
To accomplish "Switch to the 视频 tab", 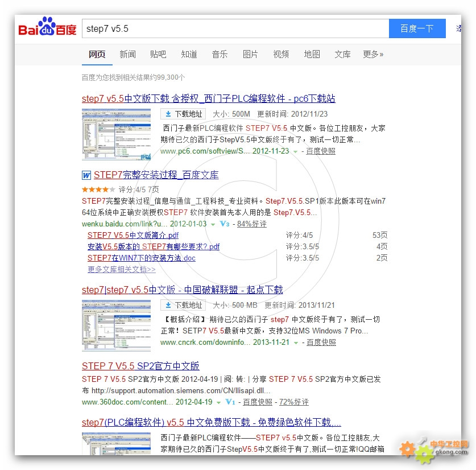I will click(x=281, y=55).
